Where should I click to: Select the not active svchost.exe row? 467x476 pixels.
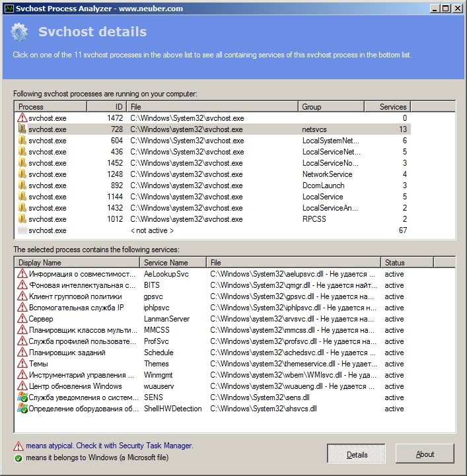pyautogui.click(x=214, y=230)
